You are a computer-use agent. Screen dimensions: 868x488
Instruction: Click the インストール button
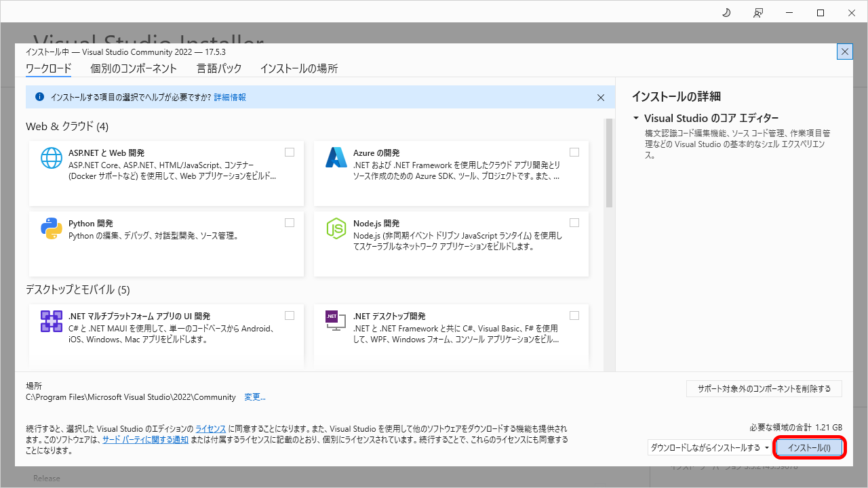pyautogui.click(x=809, y=447)
